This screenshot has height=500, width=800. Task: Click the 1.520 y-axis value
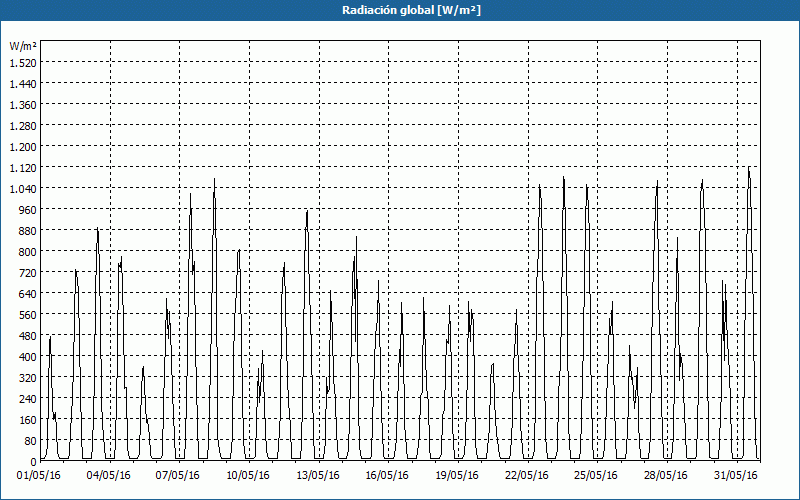click(x=23, y=62)
